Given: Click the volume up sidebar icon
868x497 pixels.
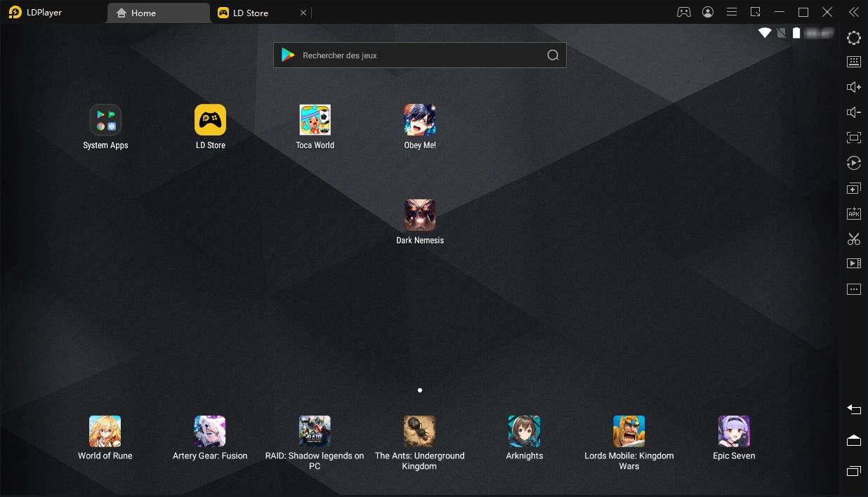Looking at the screenshot, I should 854,87.
